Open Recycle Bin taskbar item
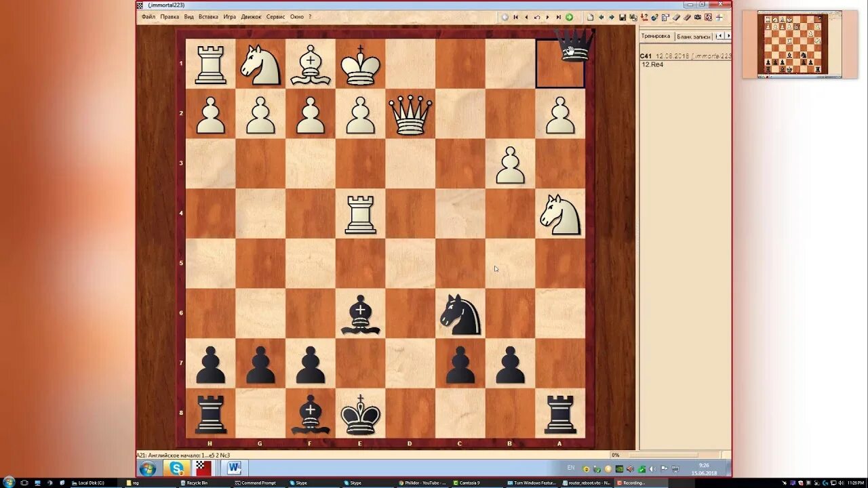 (203, 483)
